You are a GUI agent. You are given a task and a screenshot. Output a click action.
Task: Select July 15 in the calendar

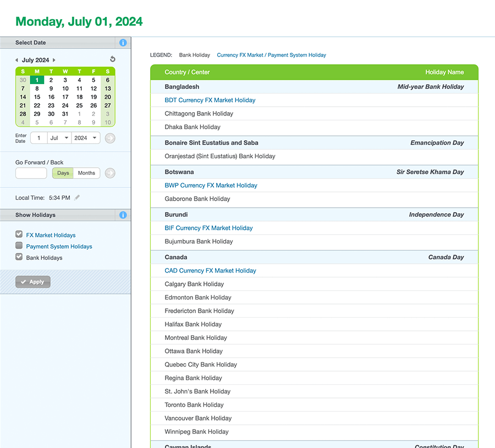pyautogui.click(x=37, y=97)
